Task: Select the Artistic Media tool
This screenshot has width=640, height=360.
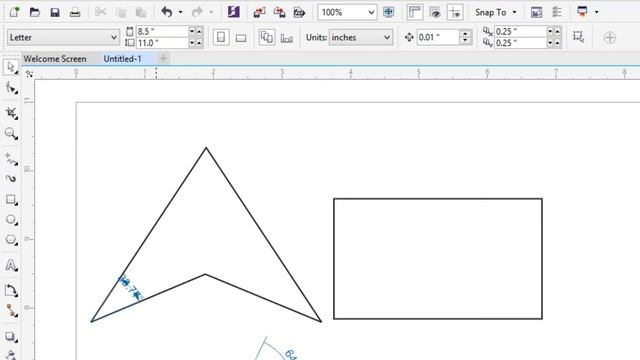Action: click(11, 179)
